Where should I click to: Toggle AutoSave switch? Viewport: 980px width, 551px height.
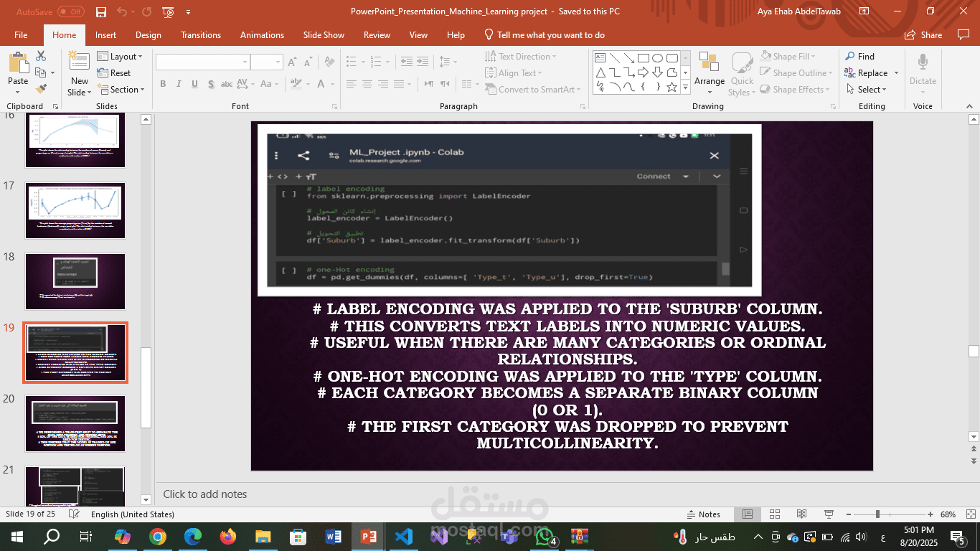tap(71, 11)
